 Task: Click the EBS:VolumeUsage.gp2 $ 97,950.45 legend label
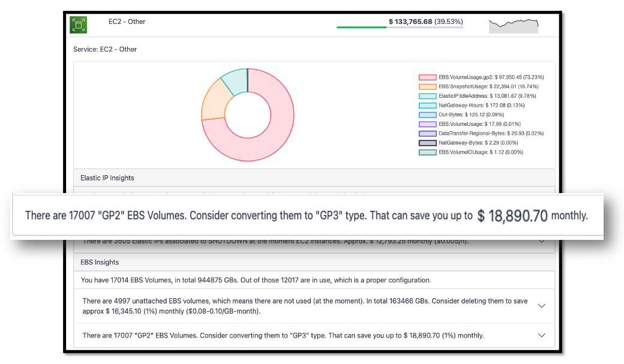pyautogui.click(x=491, y=77)
